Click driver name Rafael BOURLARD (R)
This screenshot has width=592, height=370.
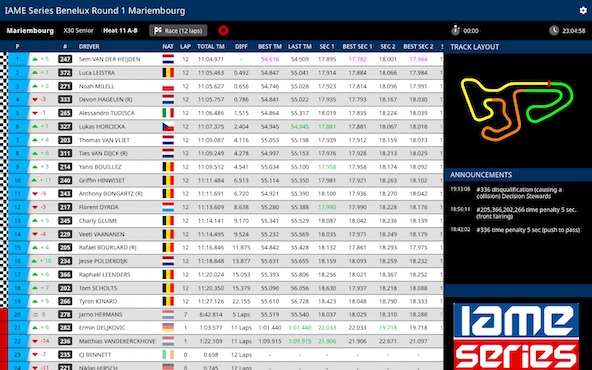click(107, 247)
